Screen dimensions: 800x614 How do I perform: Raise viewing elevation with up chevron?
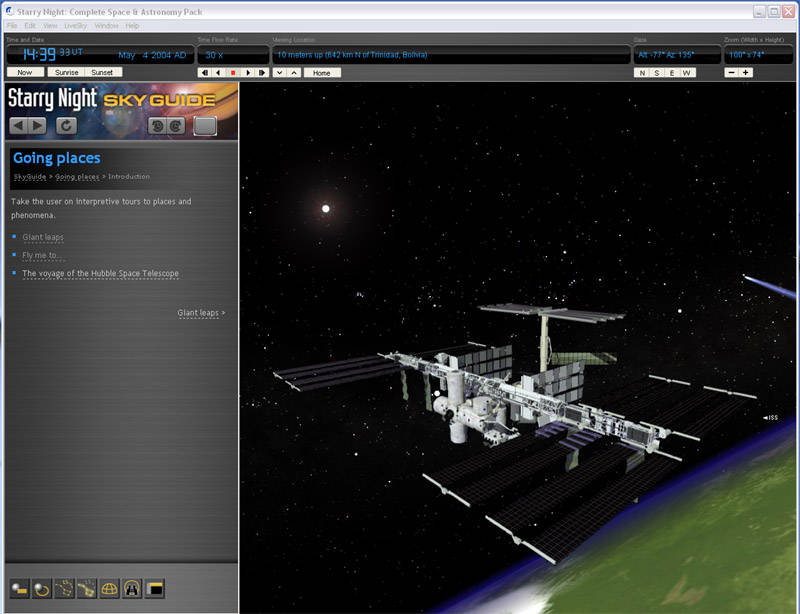pyautogui.click(x=294, y=72)
